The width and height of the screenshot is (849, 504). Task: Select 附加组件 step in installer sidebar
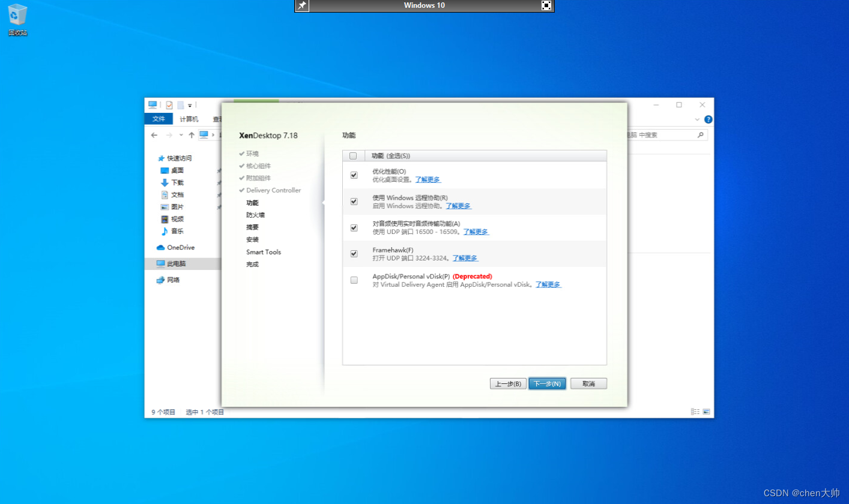(x=255, y=178)
